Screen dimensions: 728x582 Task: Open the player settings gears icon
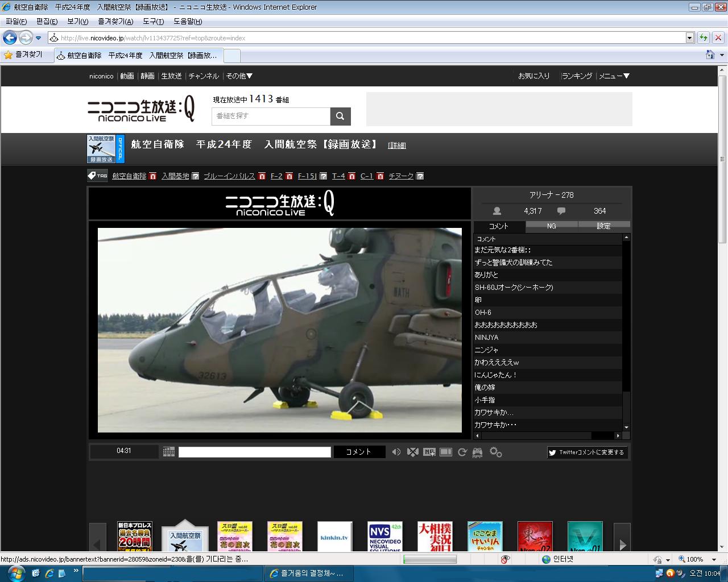pos(495,452)
